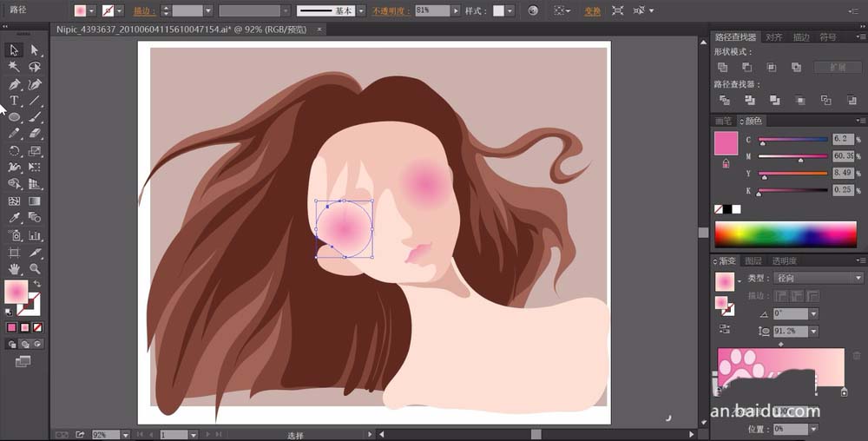The height and width of the screenshot is (441, 868).
Task: Toggle the reverse gradient button
Action: [724, 329]
